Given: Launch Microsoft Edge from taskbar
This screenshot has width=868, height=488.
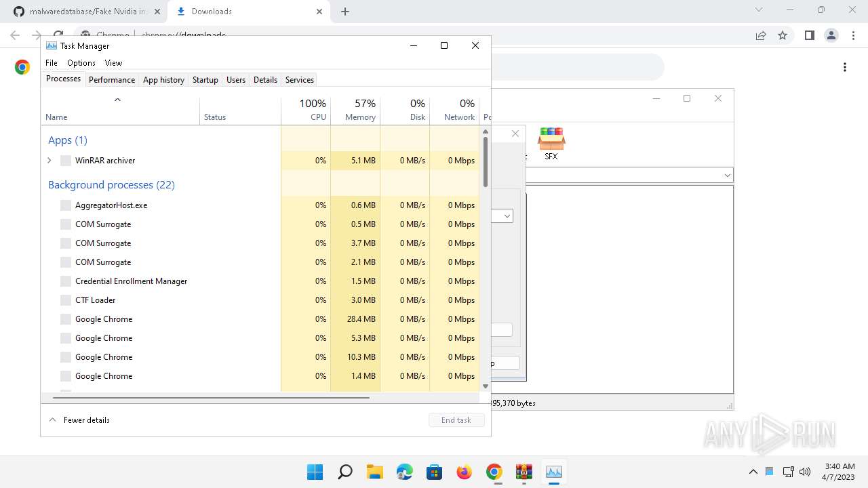Looking at the screenshot, I should point(405,472).
